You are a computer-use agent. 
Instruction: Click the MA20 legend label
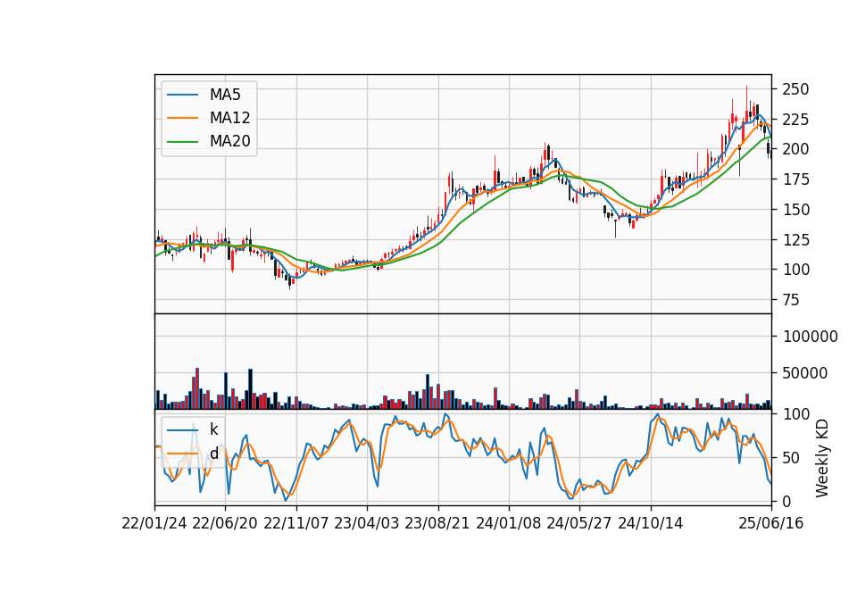tap(229, 141)
